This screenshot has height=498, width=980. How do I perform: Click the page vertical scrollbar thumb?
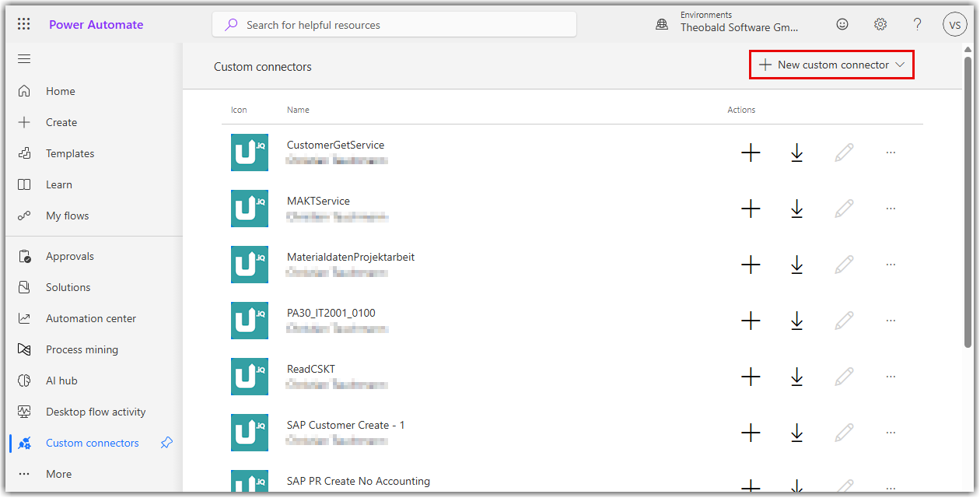[x=968, y=201]
